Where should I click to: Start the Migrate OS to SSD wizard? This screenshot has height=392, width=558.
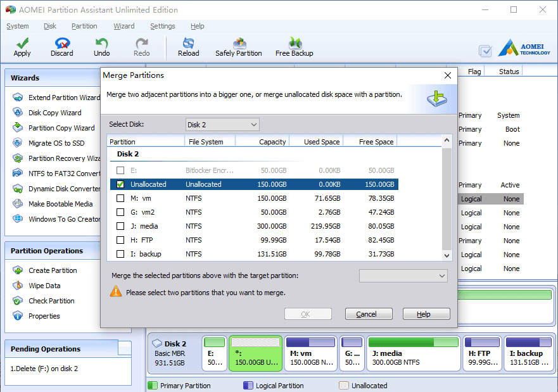click(56, 143)
